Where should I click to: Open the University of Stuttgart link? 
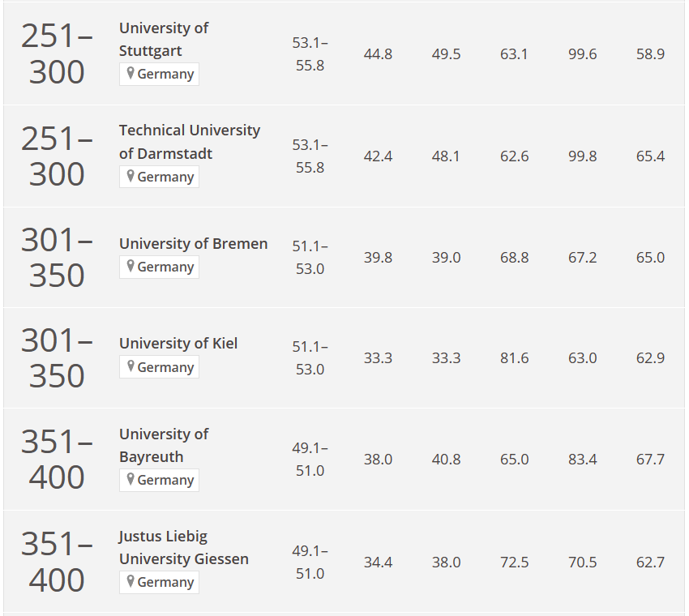pos(164,40)
